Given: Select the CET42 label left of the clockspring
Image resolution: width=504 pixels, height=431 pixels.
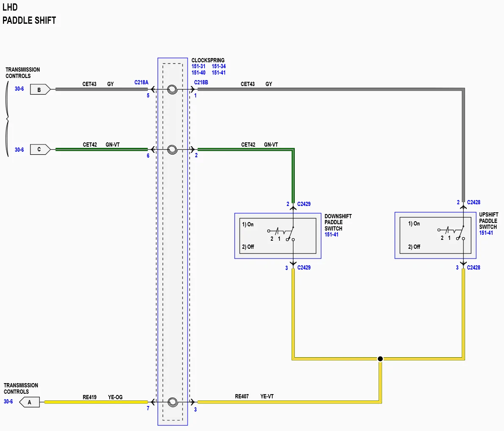Looking at the screenshot, I should pyautogui.click(x=90, y=145).
